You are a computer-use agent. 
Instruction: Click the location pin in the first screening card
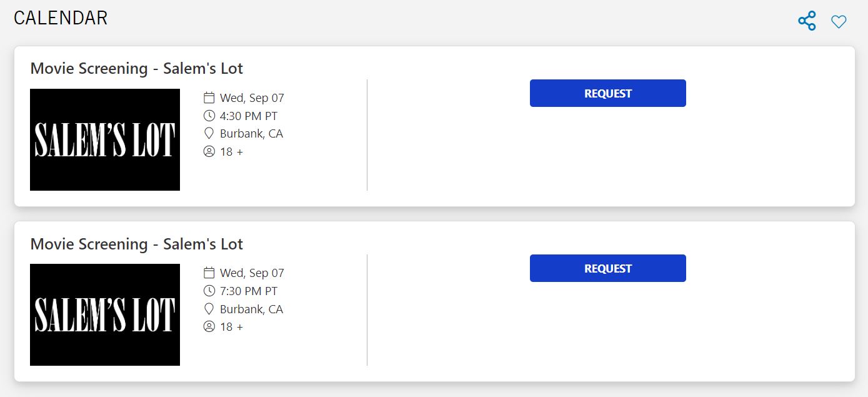click(209, 133)
